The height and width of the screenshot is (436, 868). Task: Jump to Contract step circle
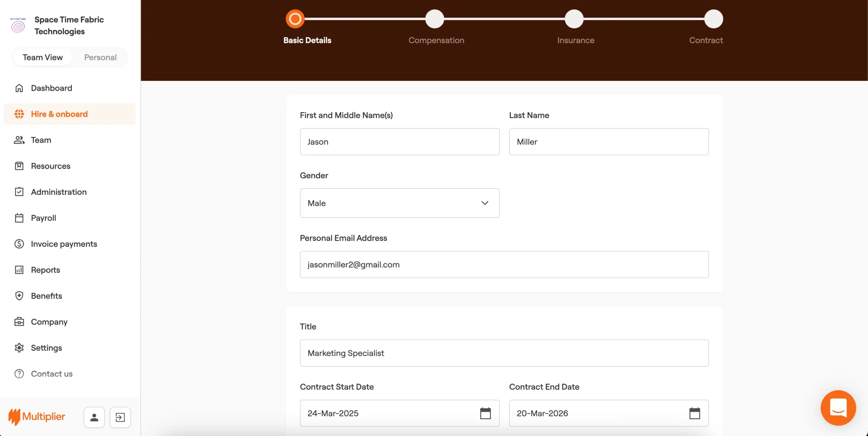[714, 19]
